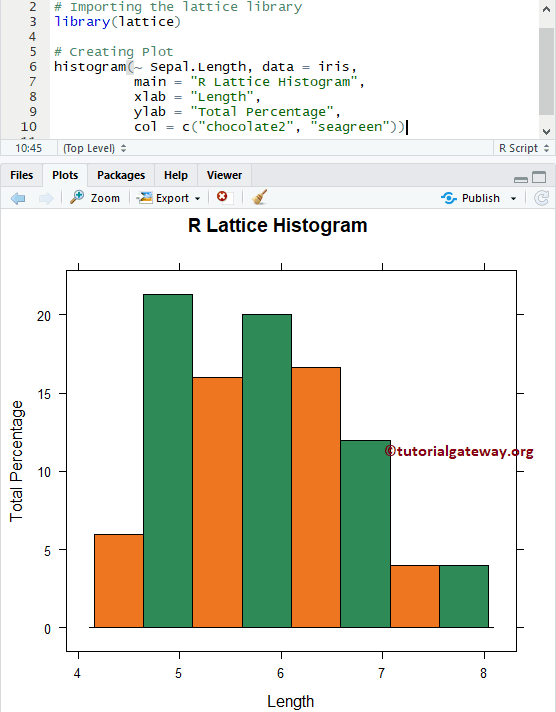This screenshot has width=556, height=712.
Task: Select the Plots tab
Action: [x=65, y=175]
